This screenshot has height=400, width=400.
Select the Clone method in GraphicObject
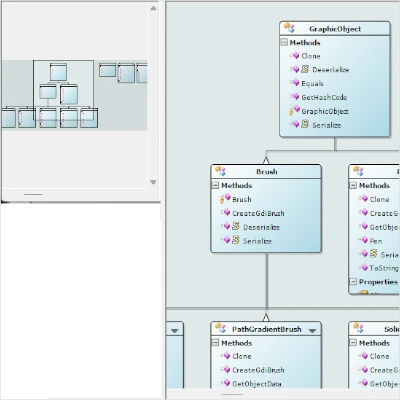tap(311, 56)
